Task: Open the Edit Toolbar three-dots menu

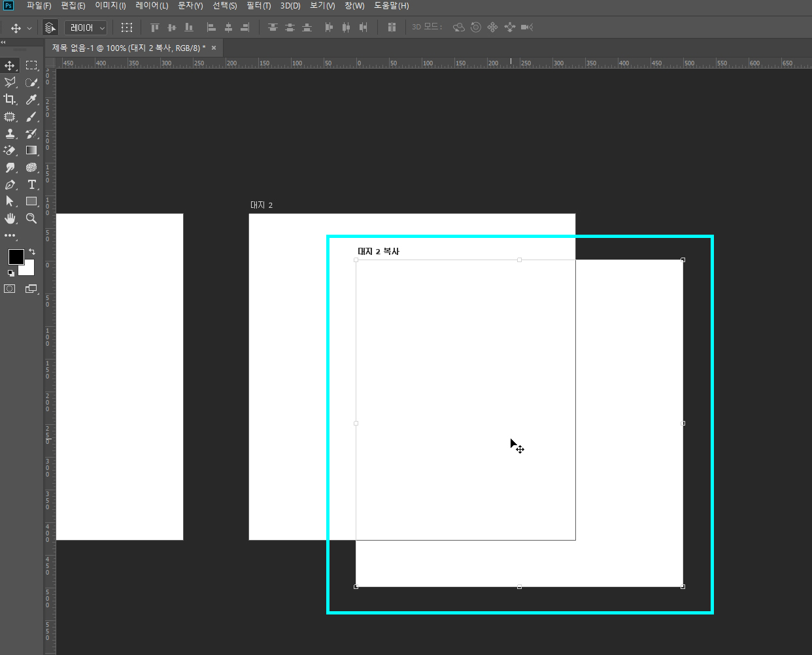Action: [x=10, y=235]
